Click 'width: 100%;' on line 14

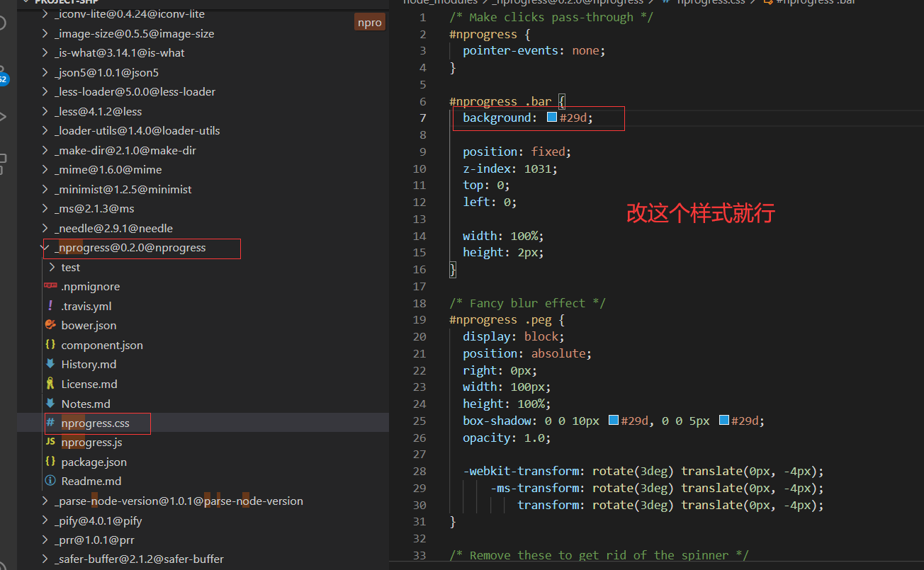tap(503, 236)
